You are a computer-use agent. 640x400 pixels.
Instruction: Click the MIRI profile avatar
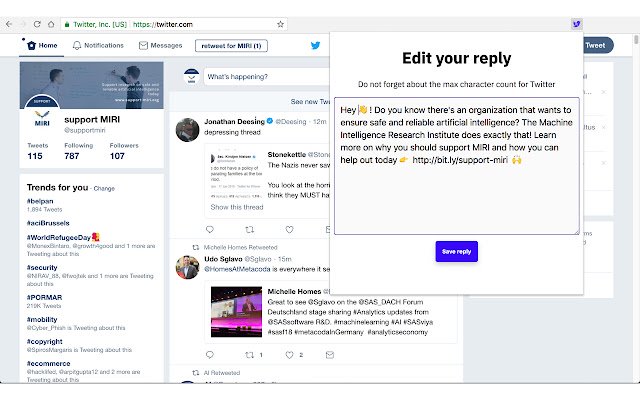point(42,115)
